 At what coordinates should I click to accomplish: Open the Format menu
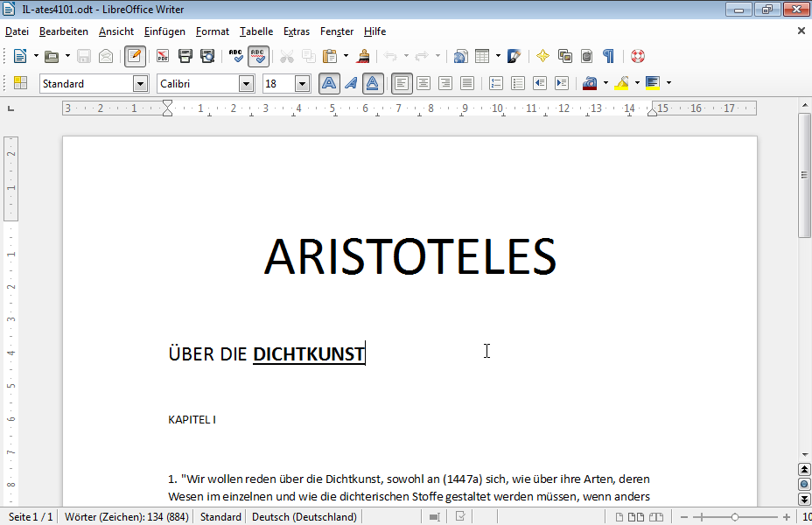point(213,31)
